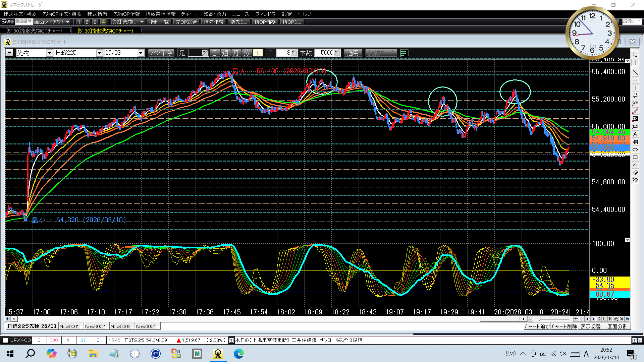The image size is (644, 362).
Task: Click the crosshair plus cursor tool
Action: tap(635, 63)
